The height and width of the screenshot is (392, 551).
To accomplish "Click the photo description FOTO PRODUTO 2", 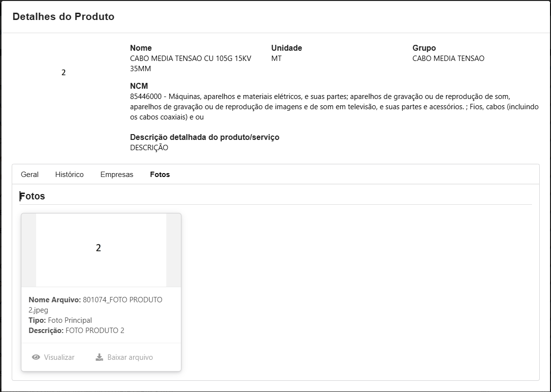I will pyautogui.click(x=95, y=331).
